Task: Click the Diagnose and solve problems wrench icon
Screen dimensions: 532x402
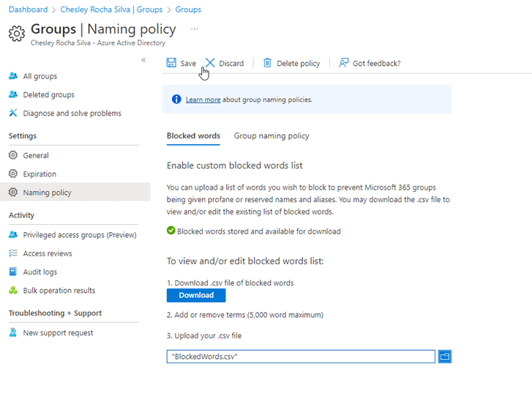Action: coord(13,113)
